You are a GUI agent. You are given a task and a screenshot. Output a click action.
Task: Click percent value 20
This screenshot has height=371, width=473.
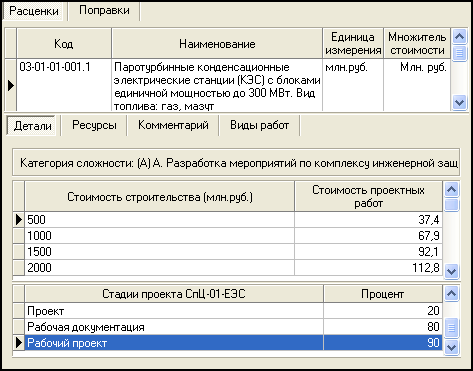383,311
